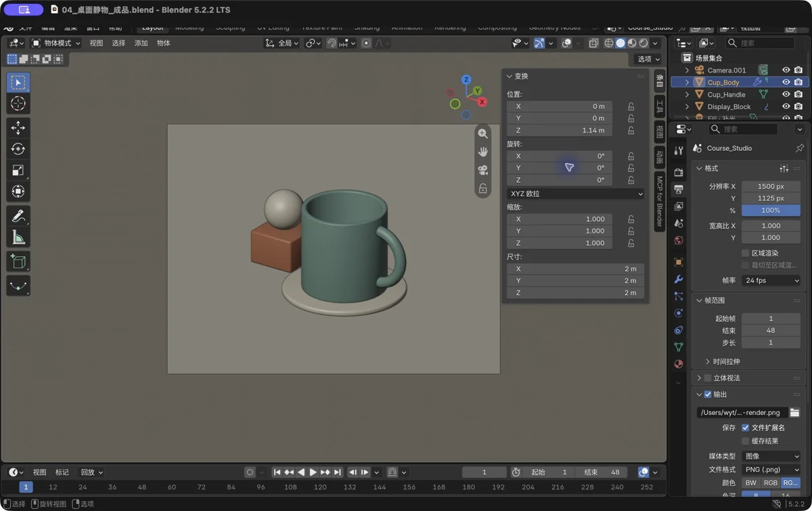The image size is (812, 511).
Task: Activate the Annotate pencil tool
Action: pos(18,216)
